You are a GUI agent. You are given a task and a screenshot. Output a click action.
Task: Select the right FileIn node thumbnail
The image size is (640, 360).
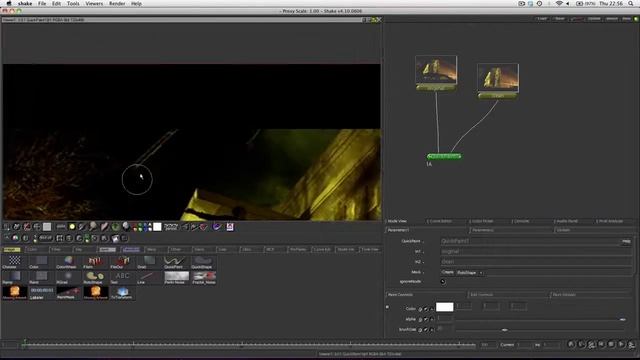(498, 78)
